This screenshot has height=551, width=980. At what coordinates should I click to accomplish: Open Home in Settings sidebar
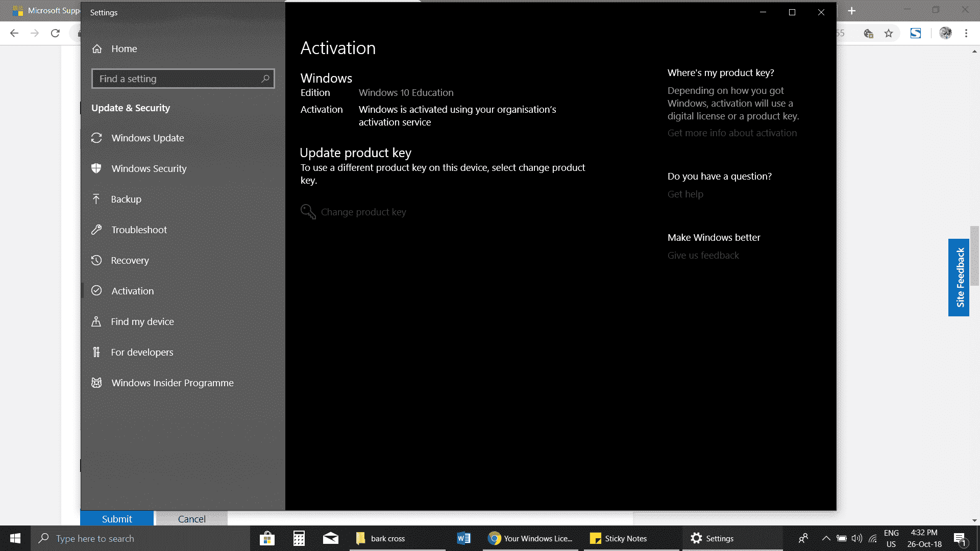[183, 48]
